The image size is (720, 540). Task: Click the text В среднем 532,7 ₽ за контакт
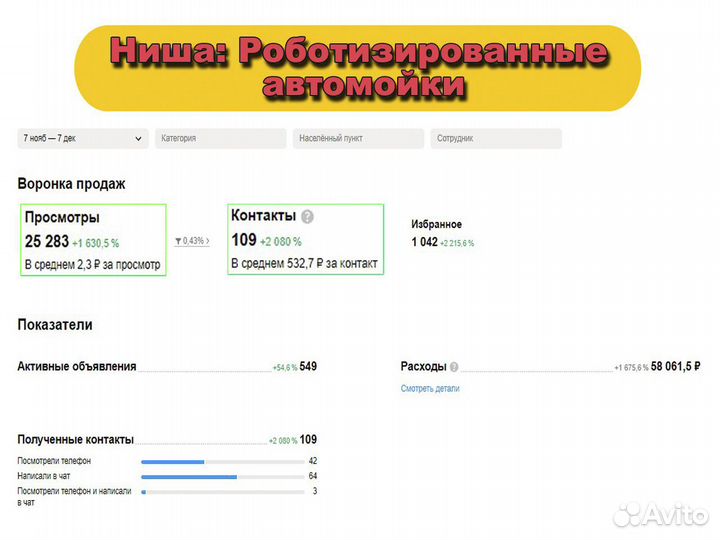(304, 264)
